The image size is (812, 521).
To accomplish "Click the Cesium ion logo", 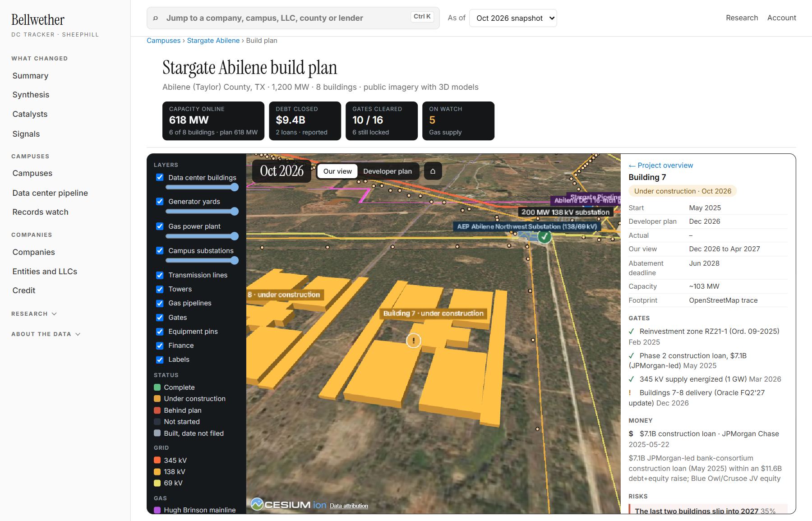I will [289, 505].
